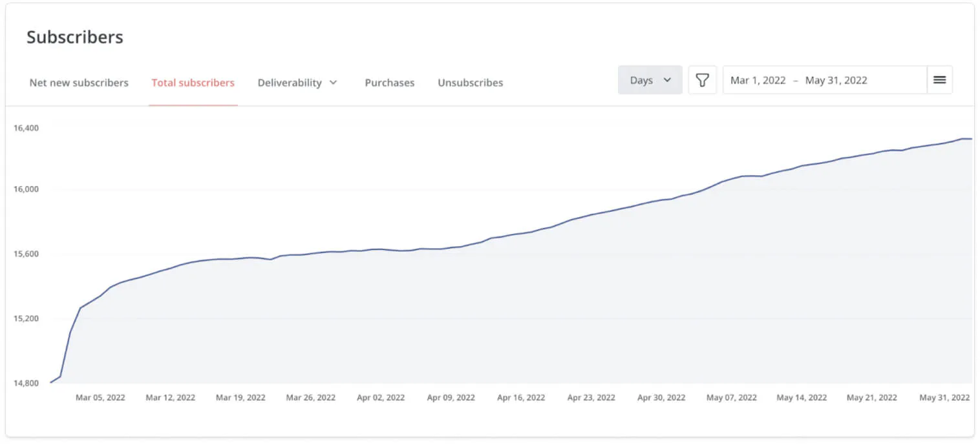Click the chevron arrow next to Deliverability

[x=334, y=83]
